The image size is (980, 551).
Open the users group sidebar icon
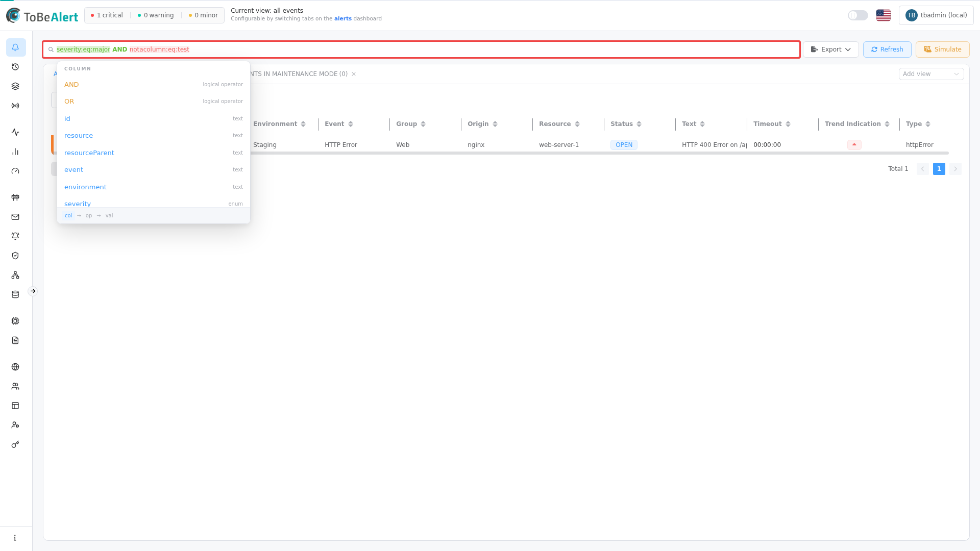tap(15, 386)
